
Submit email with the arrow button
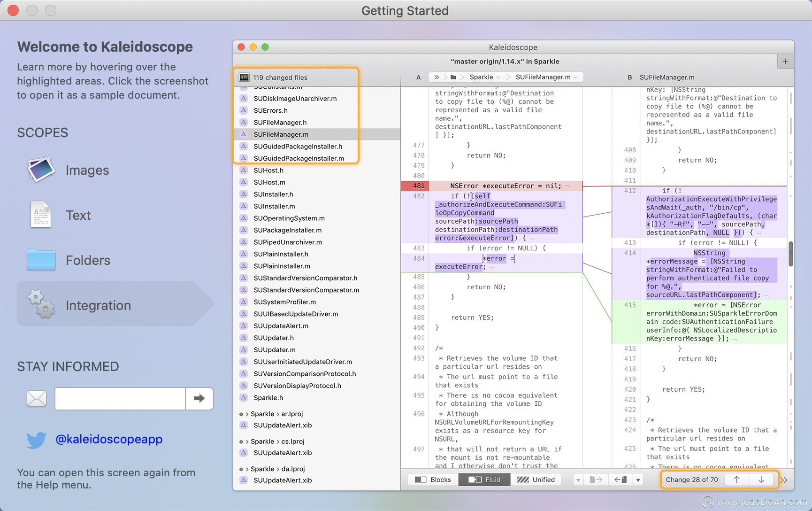[199, 398]
